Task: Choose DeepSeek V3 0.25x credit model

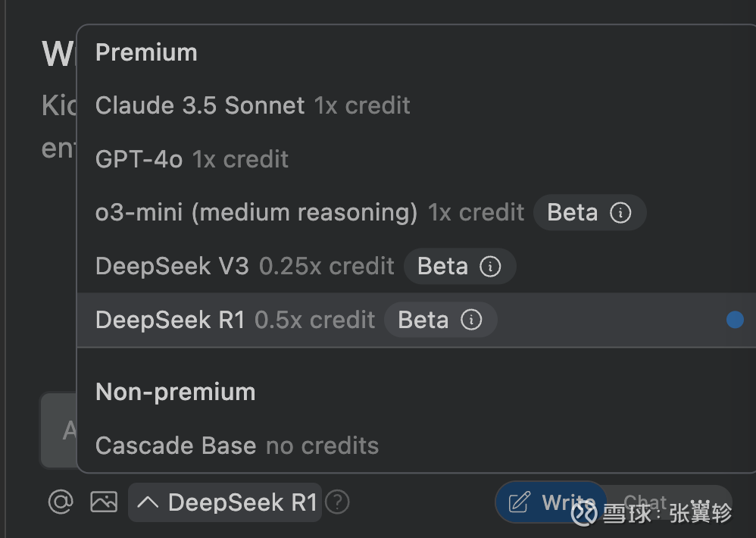Action: 417,266
